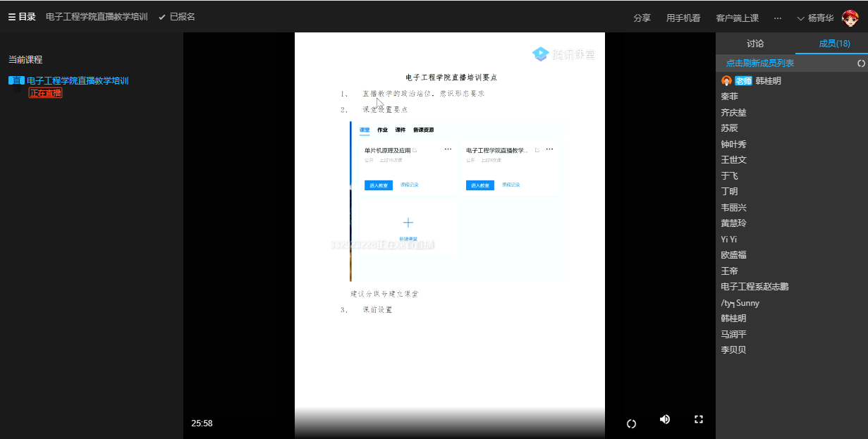This screenshot has height=439, width=868.
Task: Click the 分享 share button
Action: pos(642,18)
